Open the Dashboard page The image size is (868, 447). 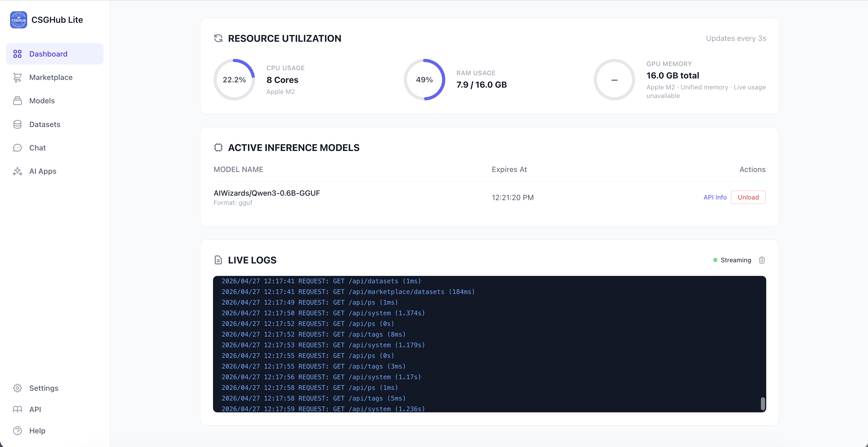point(55,54)
